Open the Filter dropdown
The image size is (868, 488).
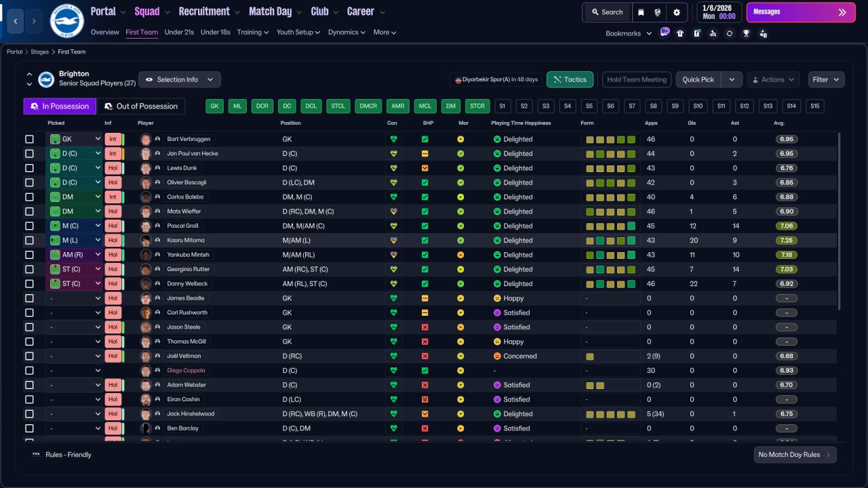pyautogui.click(x=826, y=79)
